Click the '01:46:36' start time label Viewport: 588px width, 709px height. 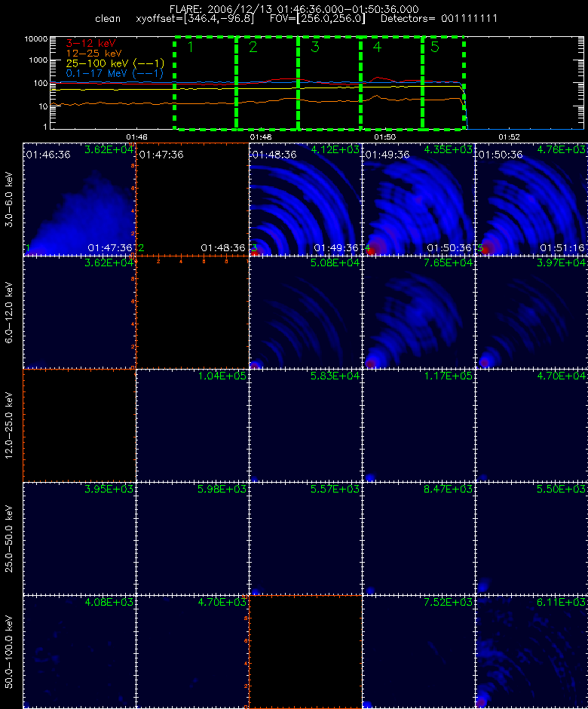[x=48, y=155]
